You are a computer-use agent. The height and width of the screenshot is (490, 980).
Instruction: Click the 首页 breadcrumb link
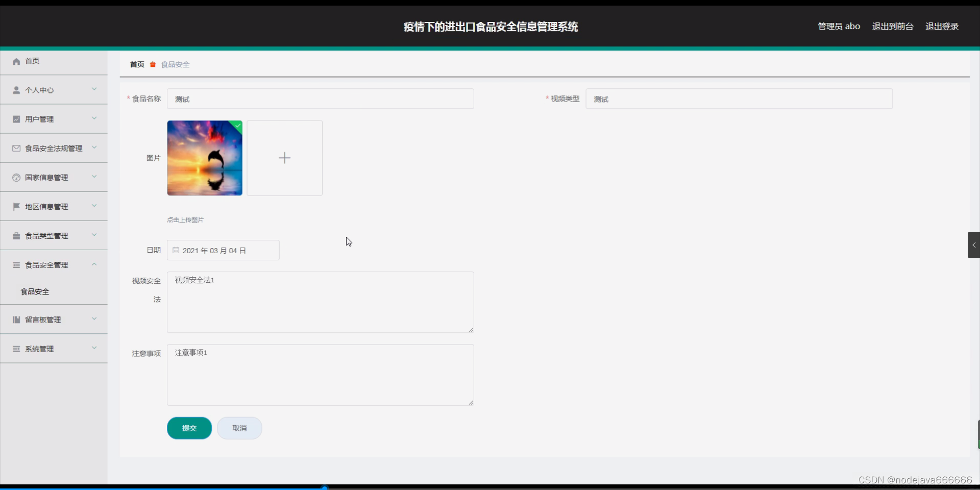(137, 65)
